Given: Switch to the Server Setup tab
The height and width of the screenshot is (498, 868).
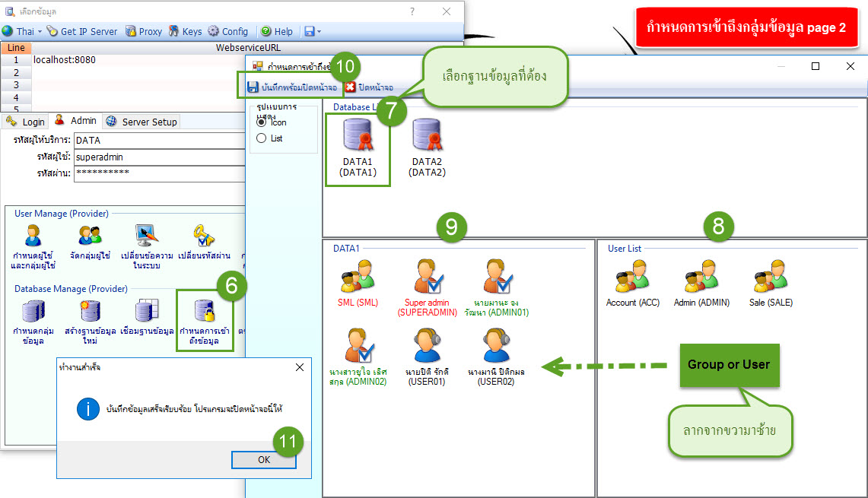Looking at the screenshot, I should coord(141,122).
